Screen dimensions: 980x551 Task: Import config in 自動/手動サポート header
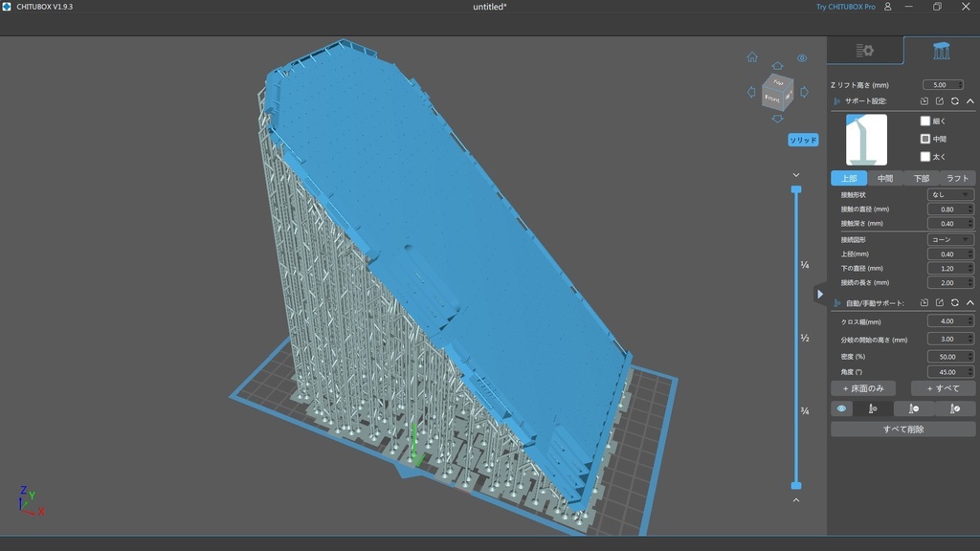click(x=924, y=303)
